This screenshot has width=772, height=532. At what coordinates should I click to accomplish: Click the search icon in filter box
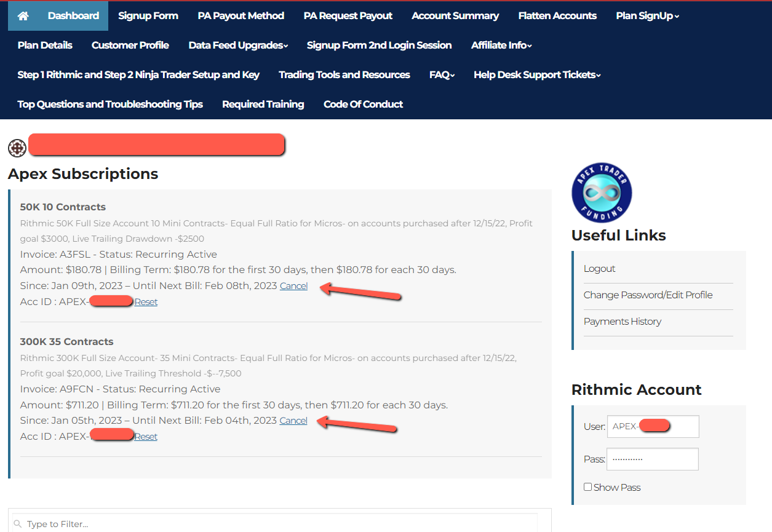pos(18,524)
